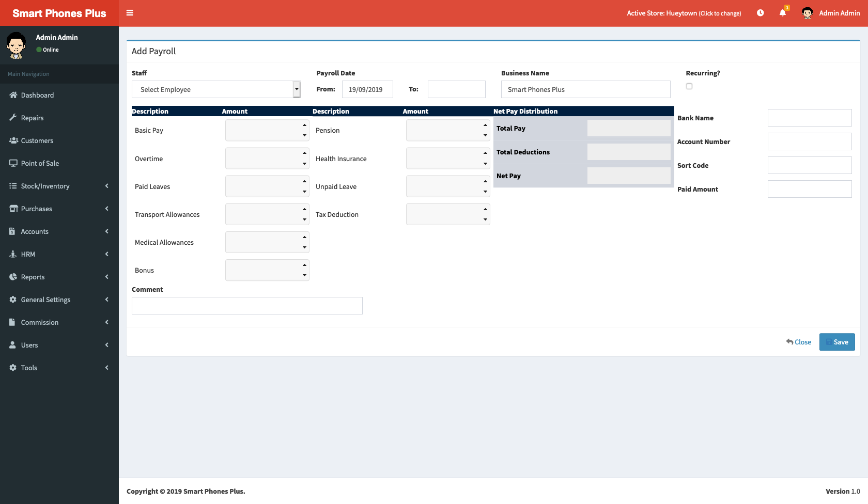Expand the Tools submenu chevron
Viewport: 868px width, 504px height.
(107, 368)
